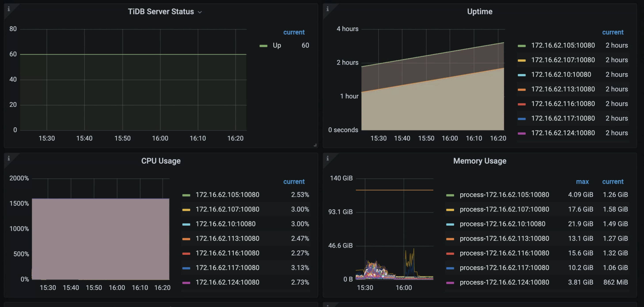Sort Memory Usage legend by max column
The height and width of the screenshot is (307, 644).
pyautogui.click(x=582, y=182)
